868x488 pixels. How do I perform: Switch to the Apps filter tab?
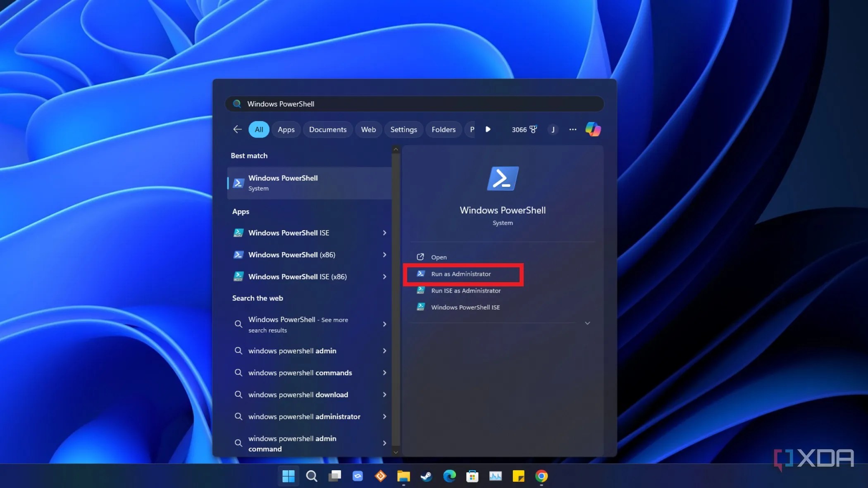point(286,129)
